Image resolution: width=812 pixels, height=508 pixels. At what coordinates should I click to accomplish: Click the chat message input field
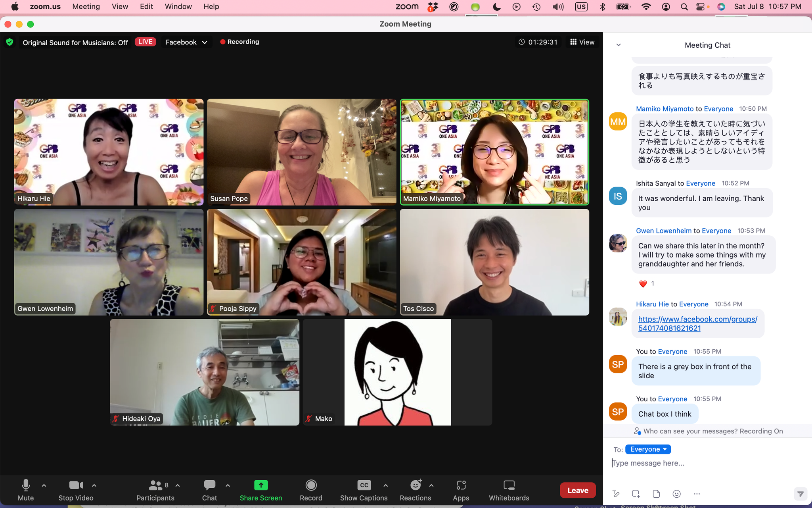point(707,463)
